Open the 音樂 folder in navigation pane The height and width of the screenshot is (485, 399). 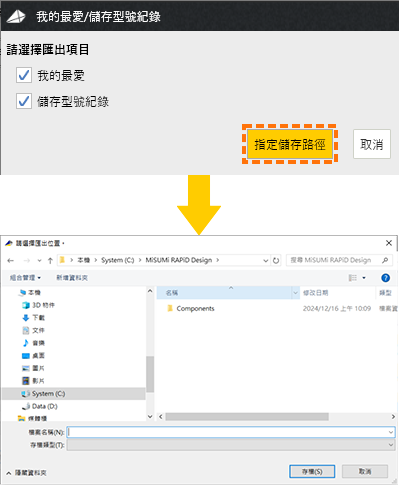pos(38,343)
